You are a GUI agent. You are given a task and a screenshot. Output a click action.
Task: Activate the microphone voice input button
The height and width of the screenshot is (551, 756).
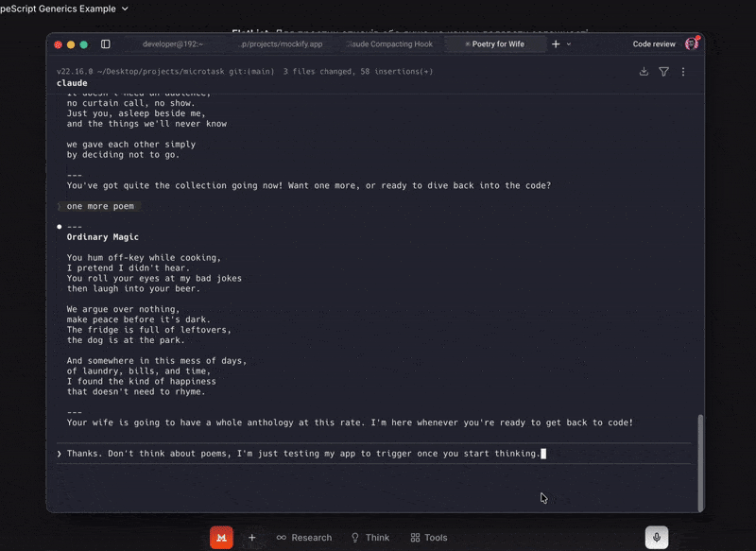click(657, 538)
